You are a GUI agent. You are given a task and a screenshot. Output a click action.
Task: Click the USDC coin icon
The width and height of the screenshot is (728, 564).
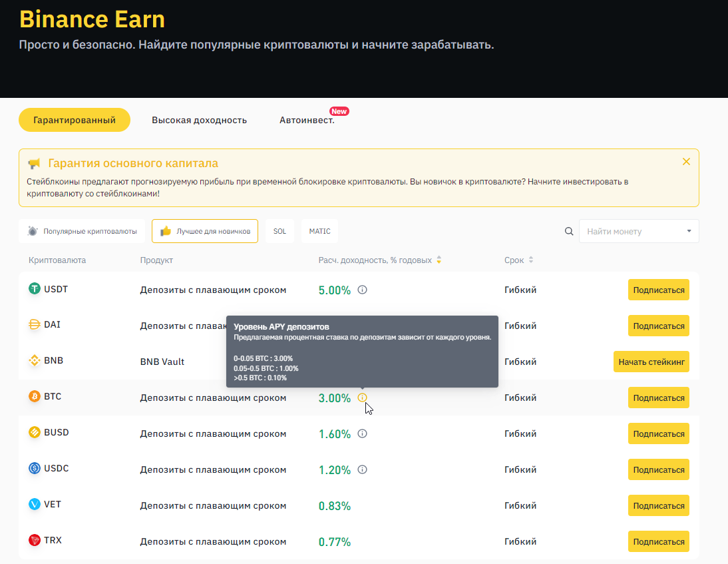tap(35, 468)
